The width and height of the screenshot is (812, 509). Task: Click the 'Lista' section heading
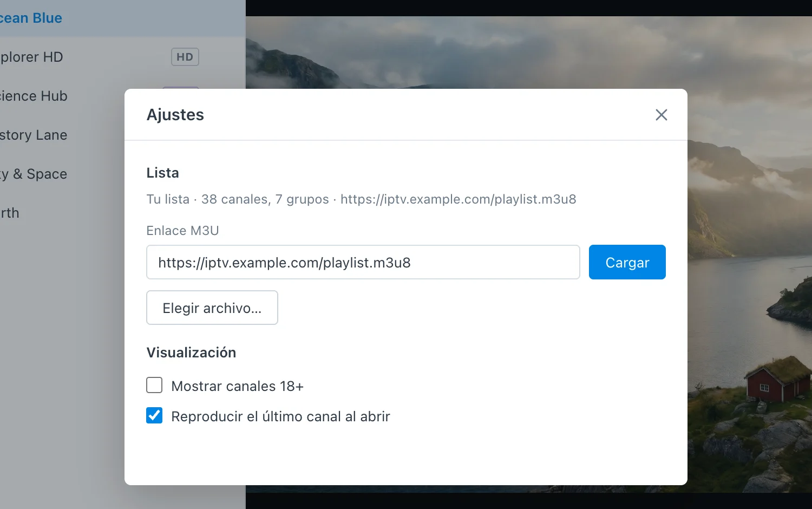(162, 173)
